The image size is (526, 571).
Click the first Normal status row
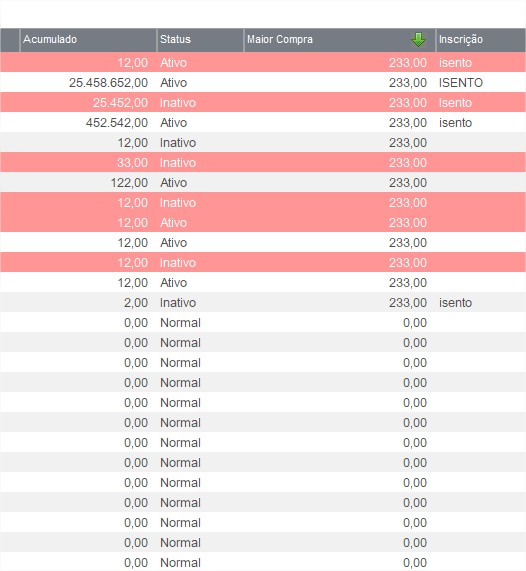(263, 323)
